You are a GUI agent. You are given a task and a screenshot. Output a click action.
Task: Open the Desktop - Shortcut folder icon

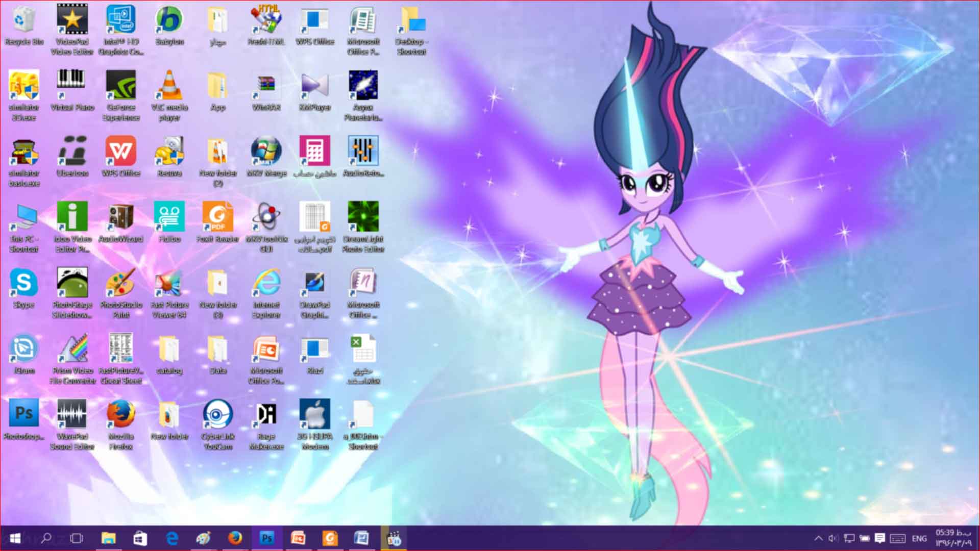tap(411, 30)
